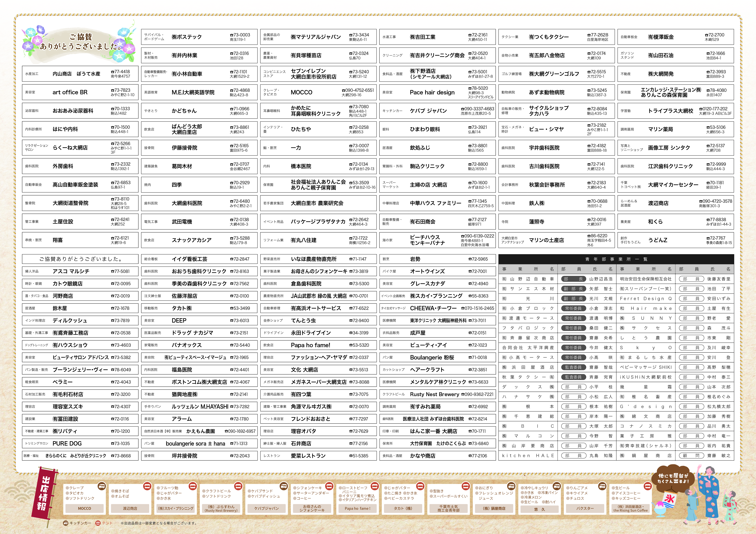This screenshot has height=534, width=756.
Task: Click the ㈱ボステック sponsor entry
Action: [199, 37]
